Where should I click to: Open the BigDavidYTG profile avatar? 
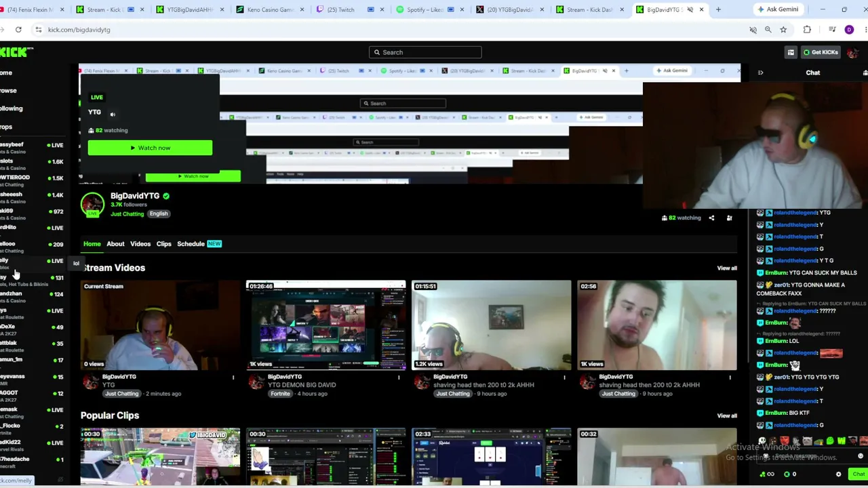point(92,204)
